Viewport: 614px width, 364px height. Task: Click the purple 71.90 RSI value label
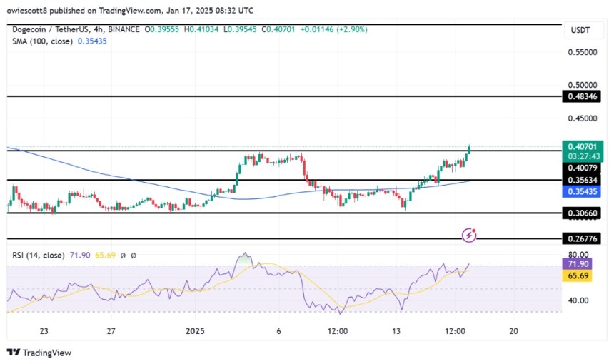point(578,264)
